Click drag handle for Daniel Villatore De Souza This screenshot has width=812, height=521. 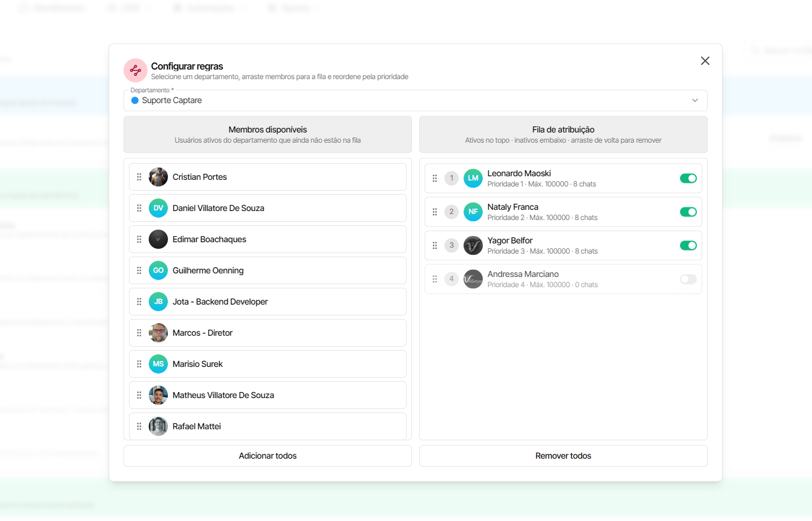click(139, 208)
